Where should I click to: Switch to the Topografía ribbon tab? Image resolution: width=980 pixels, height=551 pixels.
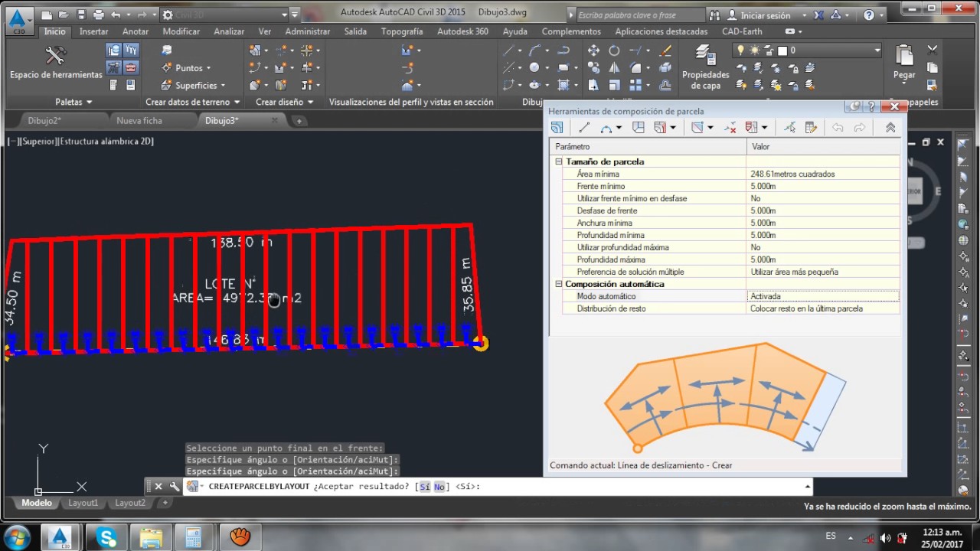coord(402,31)
